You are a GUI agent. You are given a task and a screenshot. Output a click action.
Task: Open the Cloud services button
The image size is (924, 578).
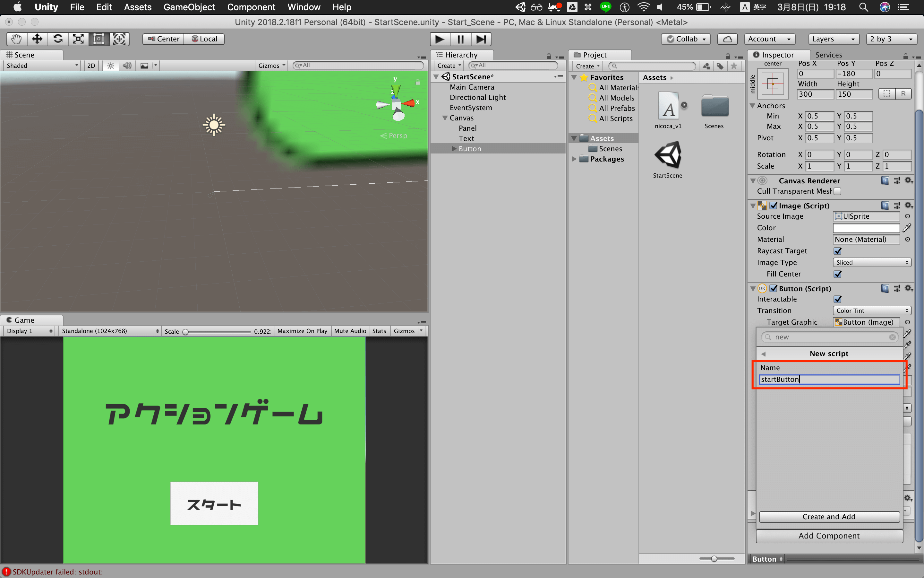coord(727,39)
